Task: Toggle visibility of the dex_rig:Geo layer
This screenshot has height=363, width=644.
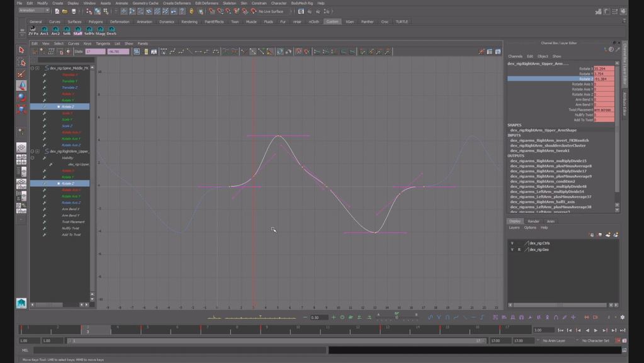Action: 512,249
